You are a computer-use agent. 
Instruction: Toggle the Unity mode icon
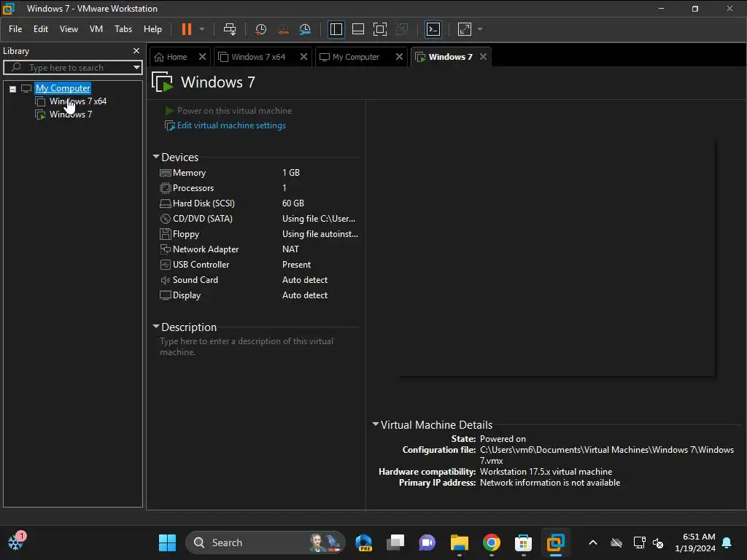tap(402, 29)
